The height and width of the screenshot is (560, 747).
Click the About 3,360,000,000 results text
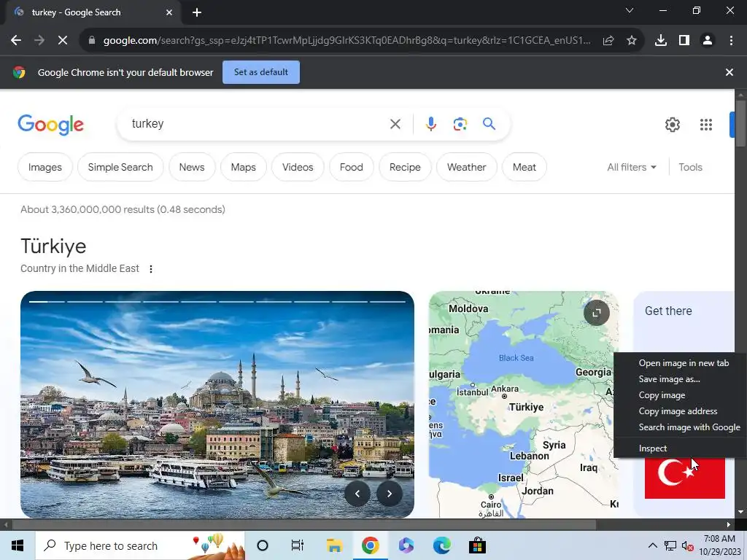[x=123, y=209]
